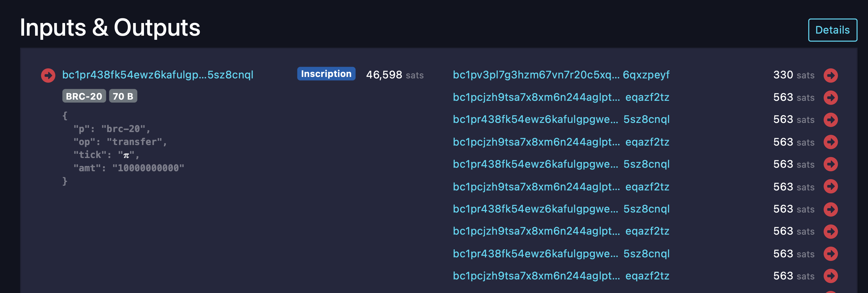Viewport: 868px width, 293px height.
Task: Open the Details button
Action: coord(832,30)
